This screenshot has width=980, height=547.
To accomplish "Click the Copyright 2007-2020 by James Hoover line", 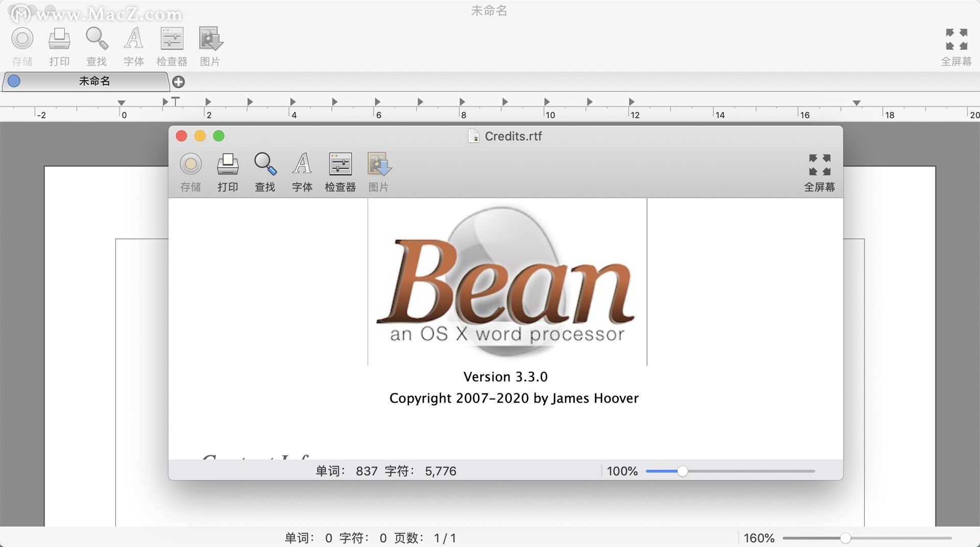I will pyautogui.click(x=514, y=398).
